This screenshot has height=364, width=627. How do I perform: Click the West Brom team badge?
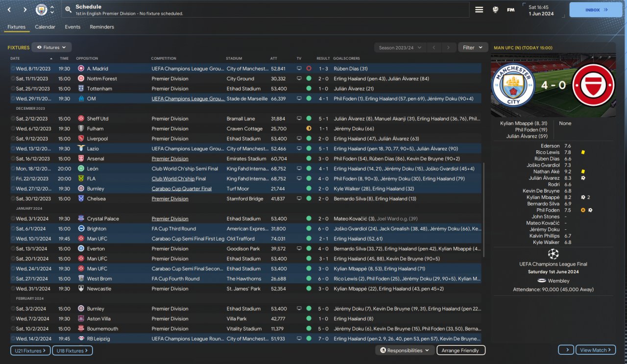[81, 279]
